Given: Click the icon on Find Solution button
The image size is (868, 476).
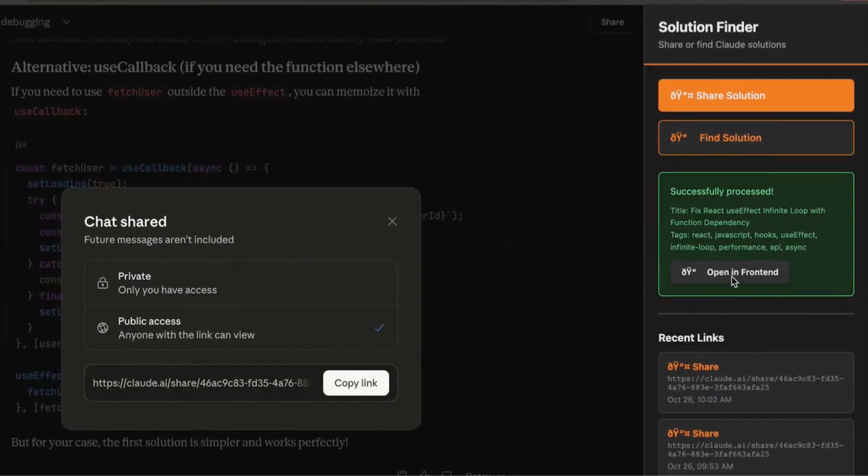Looking at the screenshot, I should click(x=679, y=138).
